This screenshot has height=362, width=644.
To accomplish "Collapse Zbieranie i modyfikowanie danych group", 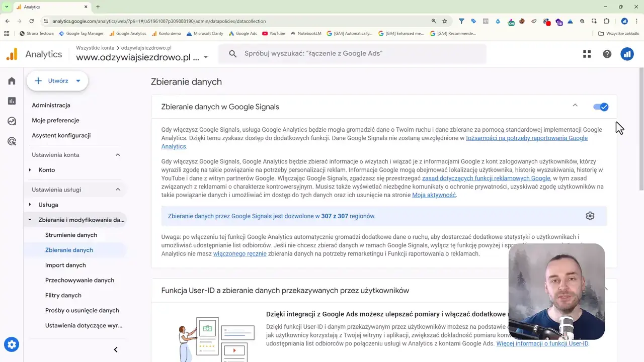I will click(30, 220).
